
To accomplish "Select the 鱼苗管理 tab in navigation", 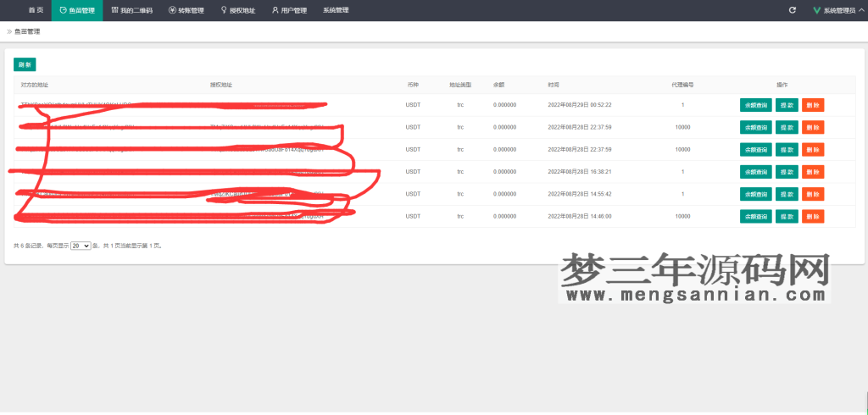I will click(77, 10).
